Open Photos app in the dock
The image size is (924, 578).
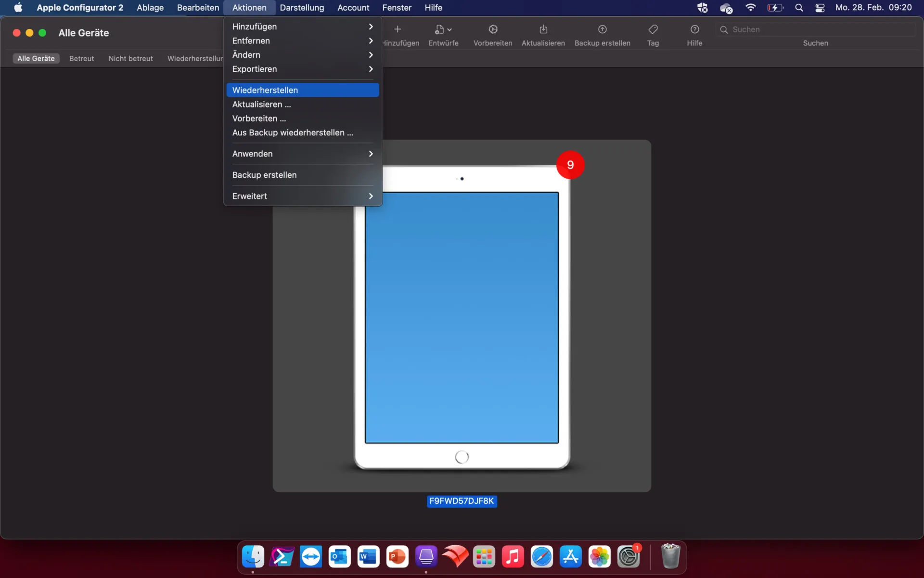(600, 557)
